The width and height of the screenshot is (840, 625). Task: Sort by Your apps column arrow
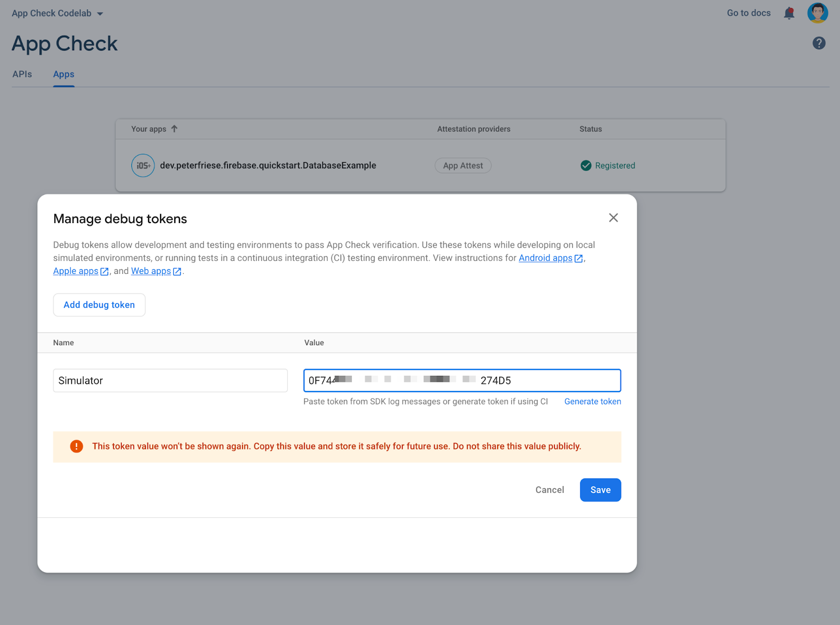[174, 129]
